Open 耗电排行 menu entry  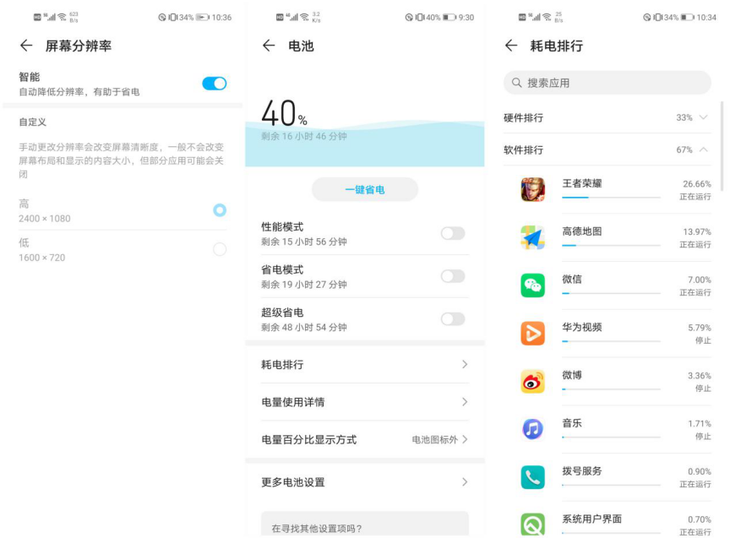(365, 365)
